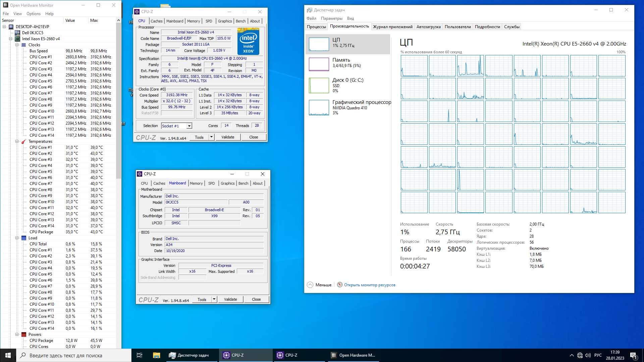Click the Open Hardware Monitor title bar icon

tap(5, 5)
